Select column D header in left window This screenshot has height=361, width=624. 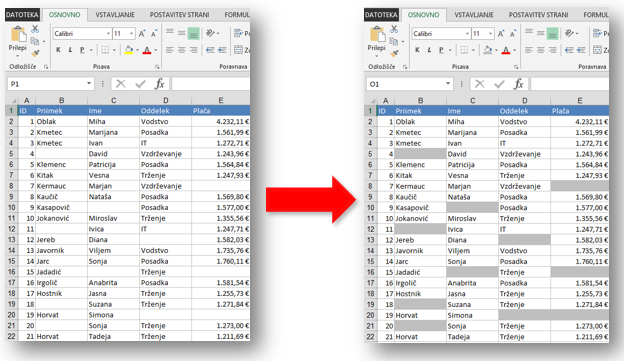166,100
